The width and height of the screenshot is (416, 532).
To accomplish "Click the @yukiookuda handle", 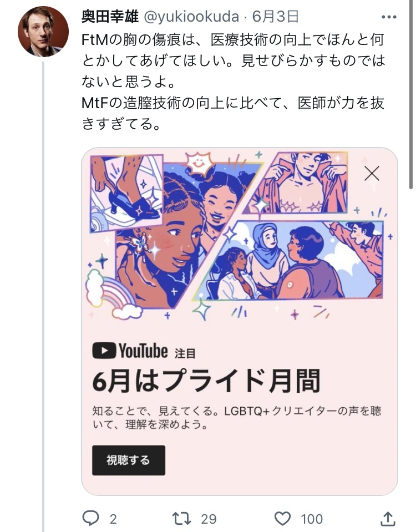I will [x=191, y=17].
